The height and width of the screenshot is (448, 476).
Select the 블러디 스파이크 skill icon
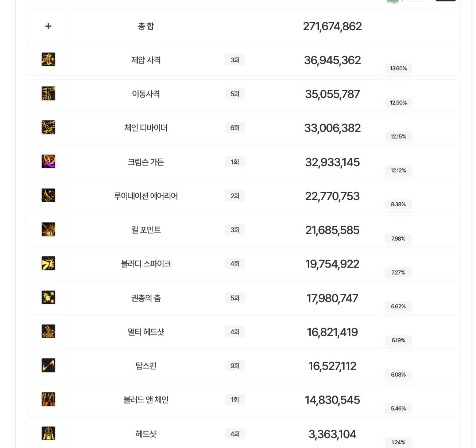click(x=49, y=264)
